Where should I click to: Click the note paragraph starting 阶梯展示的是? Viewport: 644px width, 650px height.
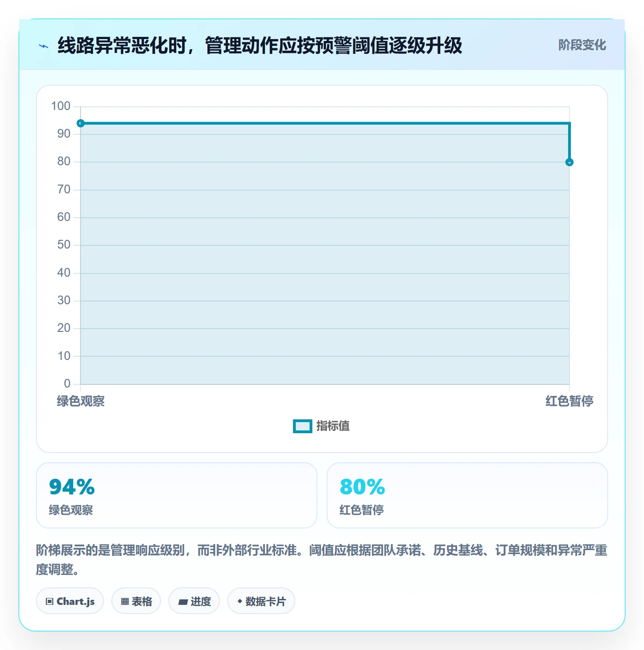[x=322, y=560]
